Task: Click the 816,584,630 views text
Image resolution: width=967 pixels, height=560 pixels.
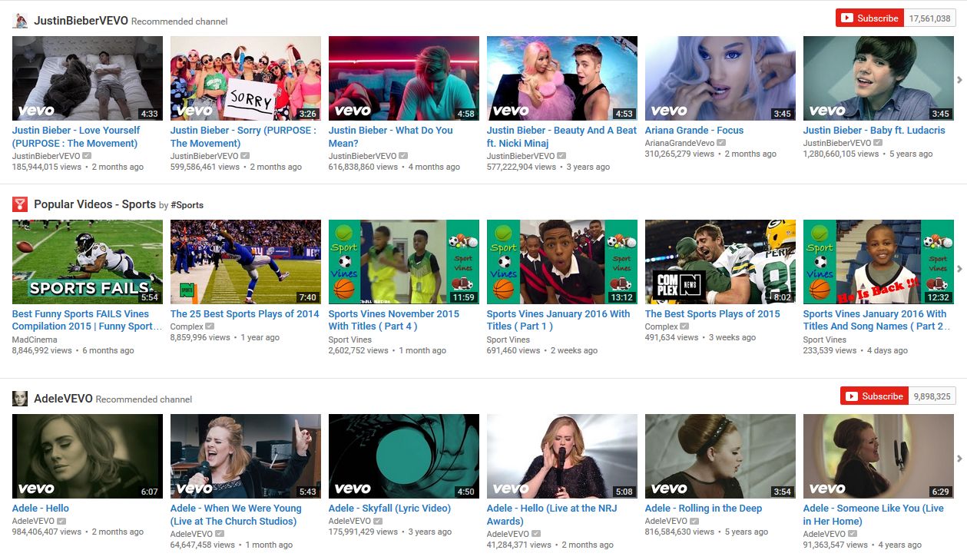Action: (x=680, y=532)
